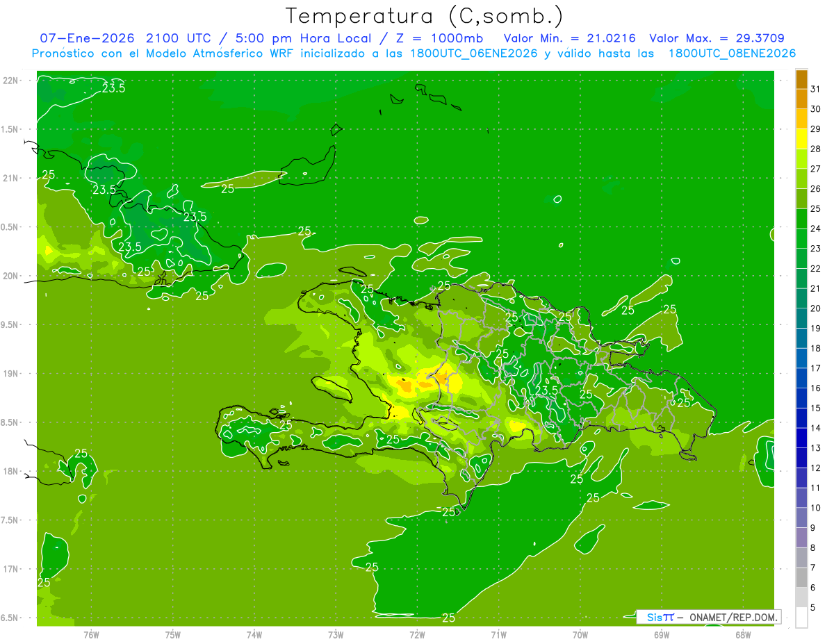Click the "Temperatura (C,somb.)" chart title
This screenshot has width=834, height=644.
[x=425, y=16]
